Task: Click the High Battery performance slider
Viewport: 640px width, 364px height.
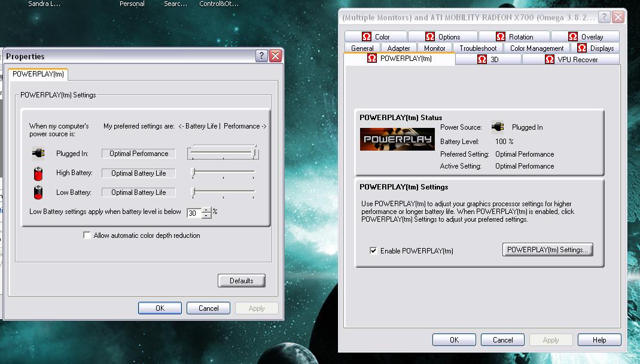Action: 223,173
